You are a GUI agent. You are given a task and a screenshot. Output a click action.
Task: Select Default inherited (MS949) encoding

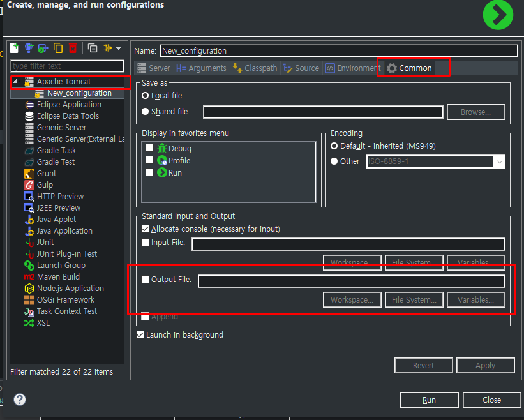[x=334, y=146]
